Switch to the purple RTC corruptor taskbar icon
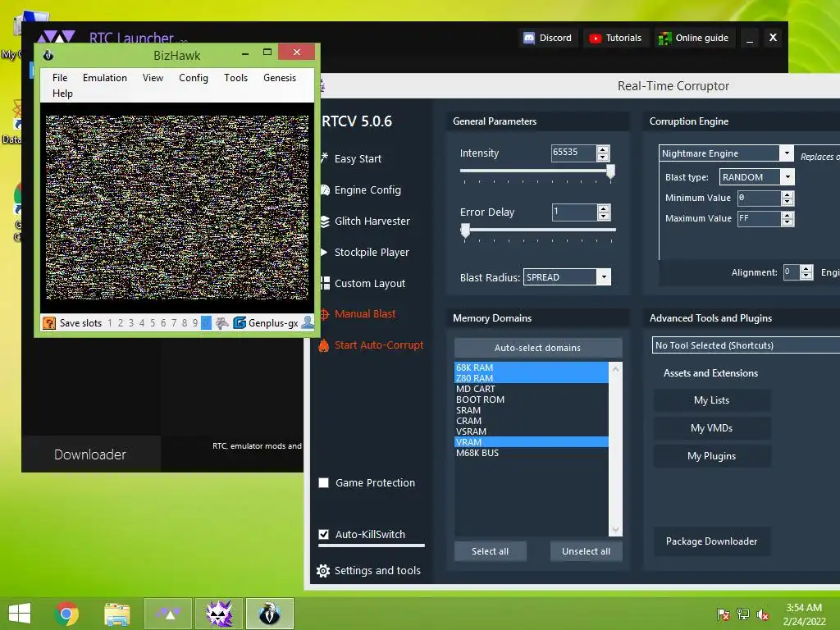 pos(218,614)
